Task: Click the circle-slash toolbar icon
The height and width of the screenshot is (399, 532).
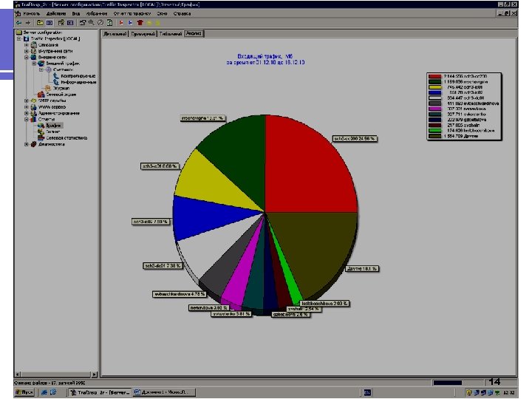Action: coord(100,23)
